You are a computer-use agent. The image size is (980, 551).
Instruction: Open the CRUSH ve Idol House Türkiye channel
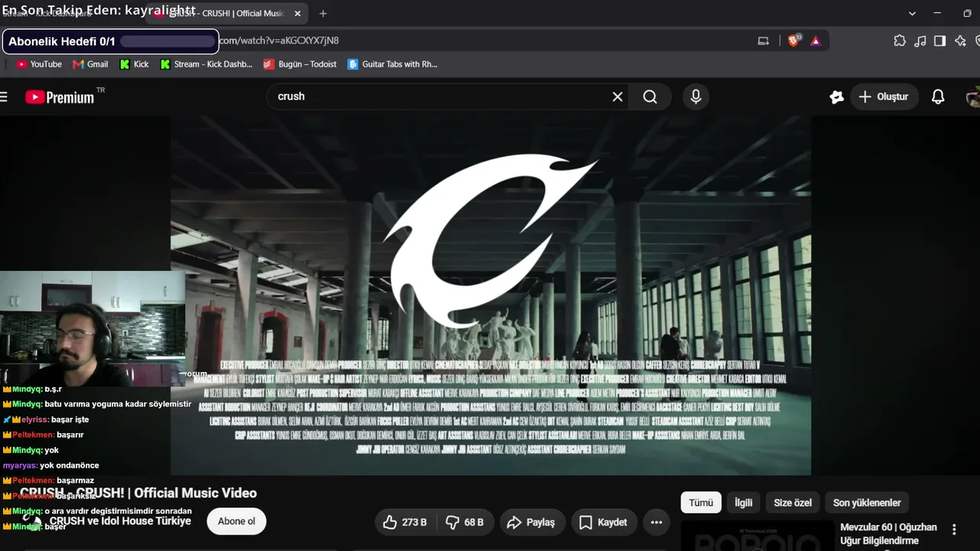(x=120, y=521)
